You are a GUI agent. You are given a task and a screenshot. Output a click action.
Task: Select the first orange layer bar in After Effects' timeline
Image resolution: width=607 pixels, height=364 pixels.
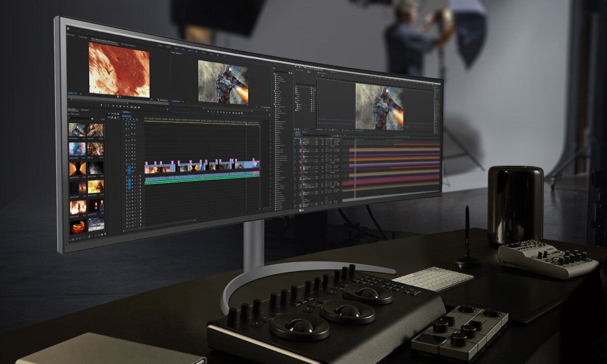coord(396,149)
